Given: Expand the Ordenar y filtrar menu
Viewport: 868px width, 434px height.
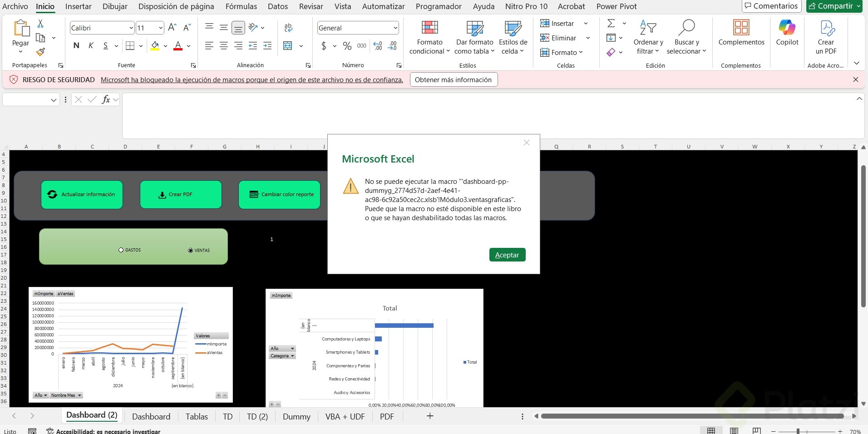Looking at the screenshot, I should pos(648,38).
